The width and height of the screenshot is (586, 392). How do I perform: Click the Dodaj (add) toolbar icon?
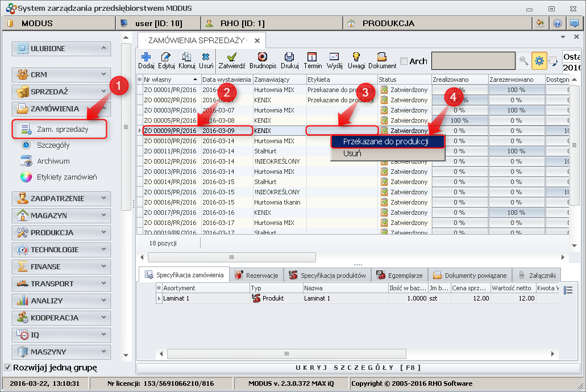tap(146, 57)
